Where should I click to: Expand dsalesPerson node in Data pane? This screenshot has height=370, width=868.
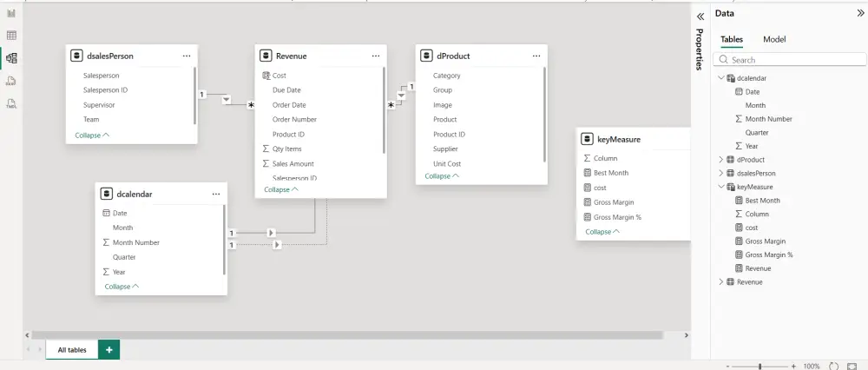click(720, 173)
